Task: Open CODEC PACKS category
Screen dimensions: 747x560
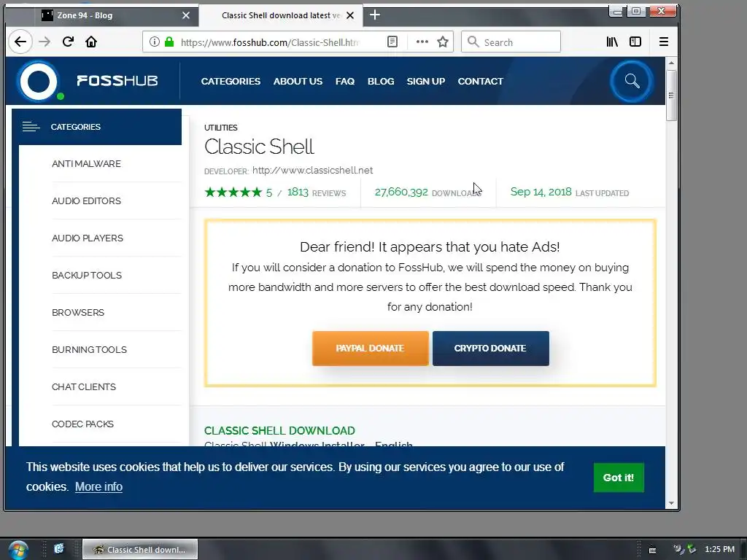Action: [x=82, y=424]
